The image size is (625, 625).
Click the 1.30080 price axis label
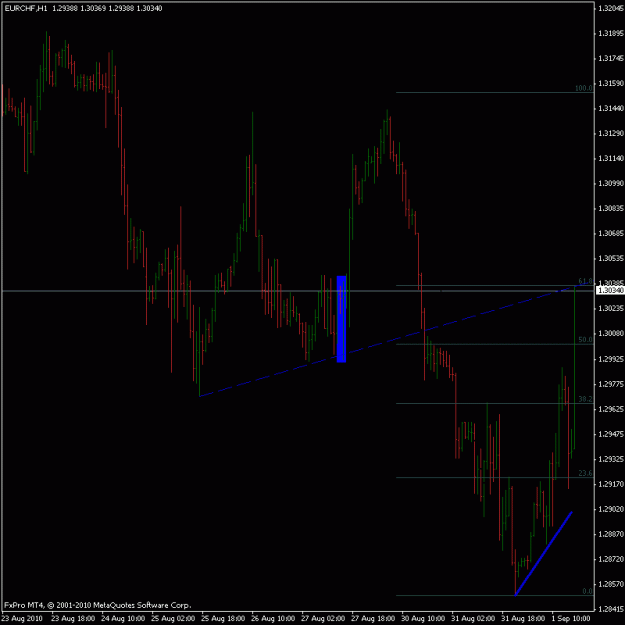(x=611, y=333)
